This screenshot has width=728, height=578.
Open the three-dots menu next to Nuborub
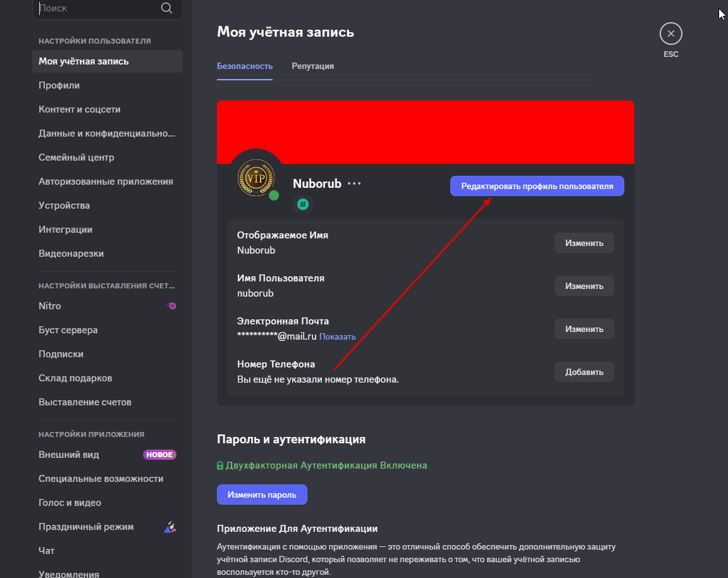(354, 183)
